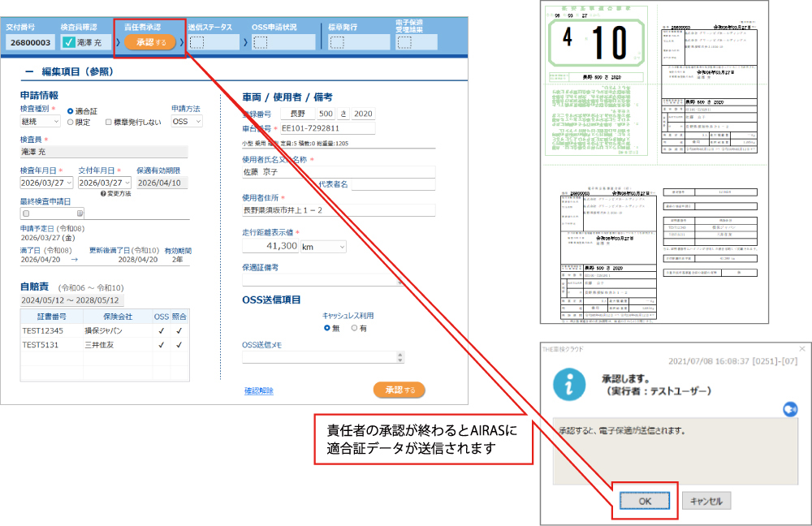Collapse the 編集項目（参照） section
Viewport: 812px width, 526px height.
[x=29, y=71]
